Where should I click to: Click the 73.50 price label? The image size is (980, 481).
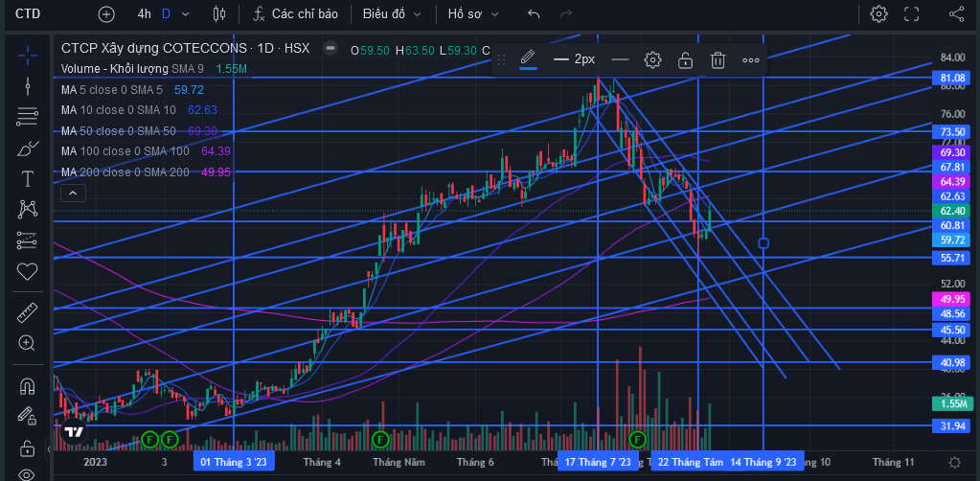pos(952,132)
